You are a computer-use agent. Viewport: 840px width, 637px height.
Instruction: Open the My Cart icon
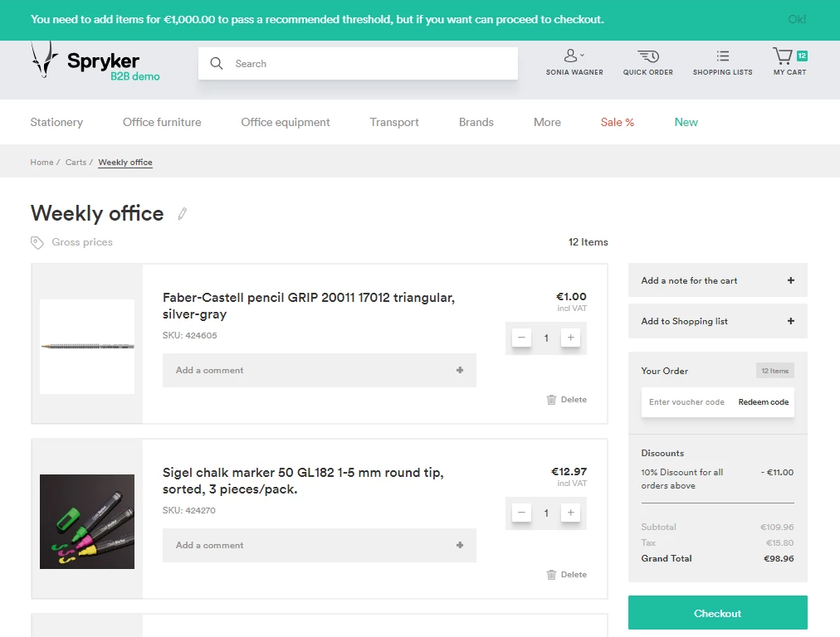(782, 56)
